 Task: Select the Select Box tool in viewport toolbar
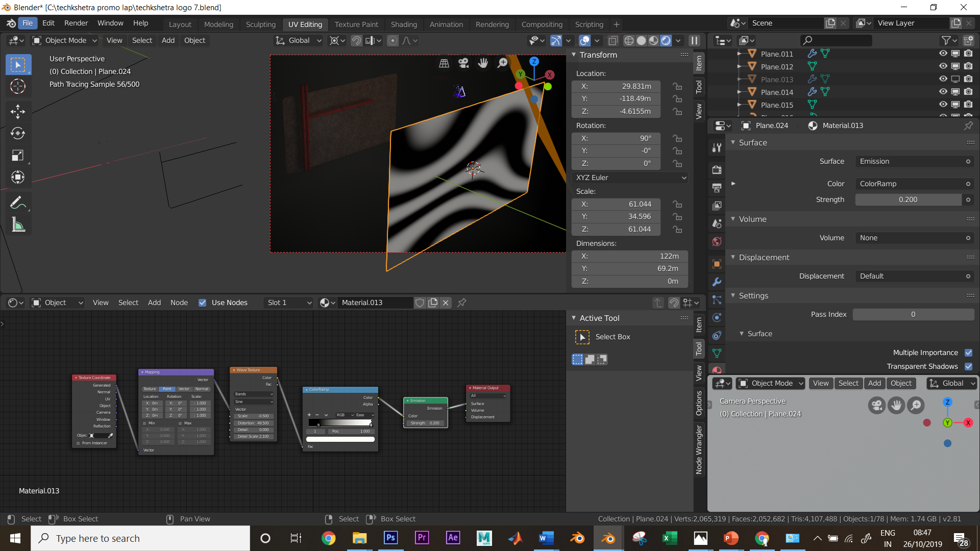18,65
